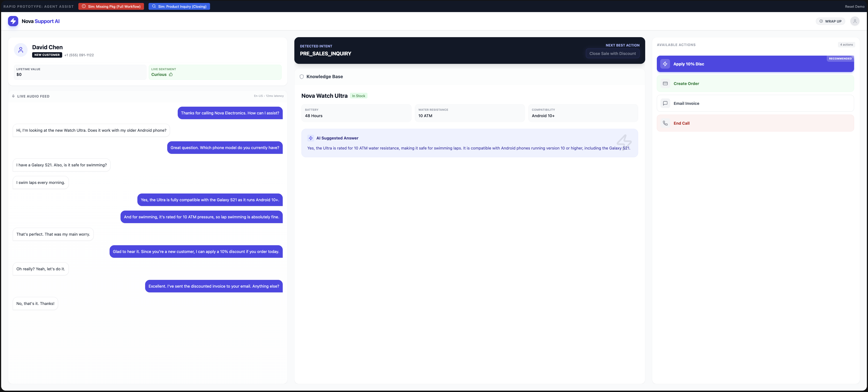
Task: Click the In Stock badge
Action: (359, 96)
